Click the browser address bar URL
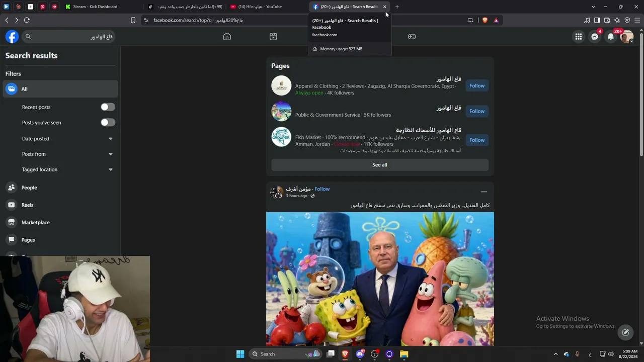Screen dimensions: 644x362 (x=198, y=20)
